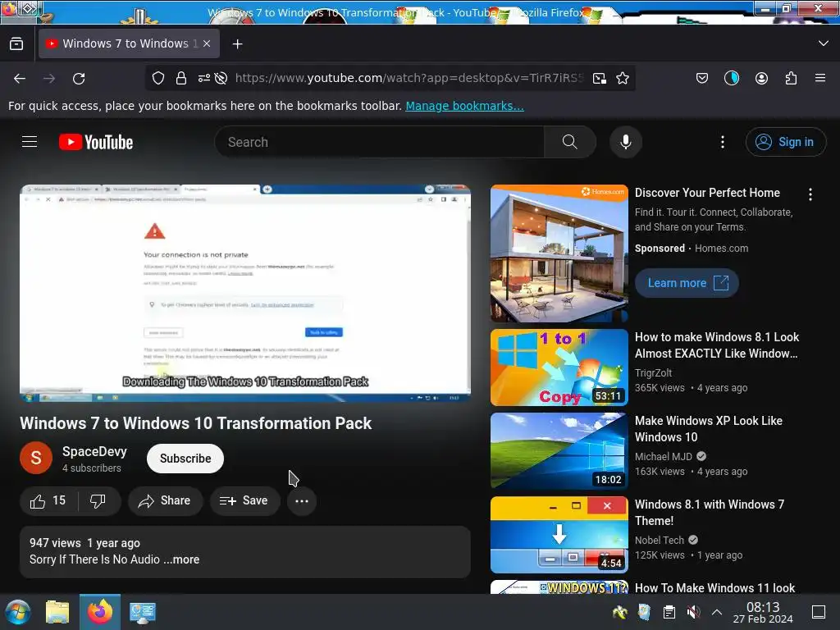Open the Pocket save button
840x630 pixels.
click(x=702, y=78)
